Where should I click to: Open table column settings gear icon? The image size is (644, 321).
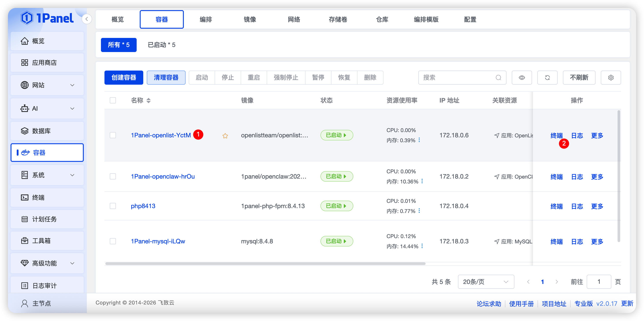611,78
